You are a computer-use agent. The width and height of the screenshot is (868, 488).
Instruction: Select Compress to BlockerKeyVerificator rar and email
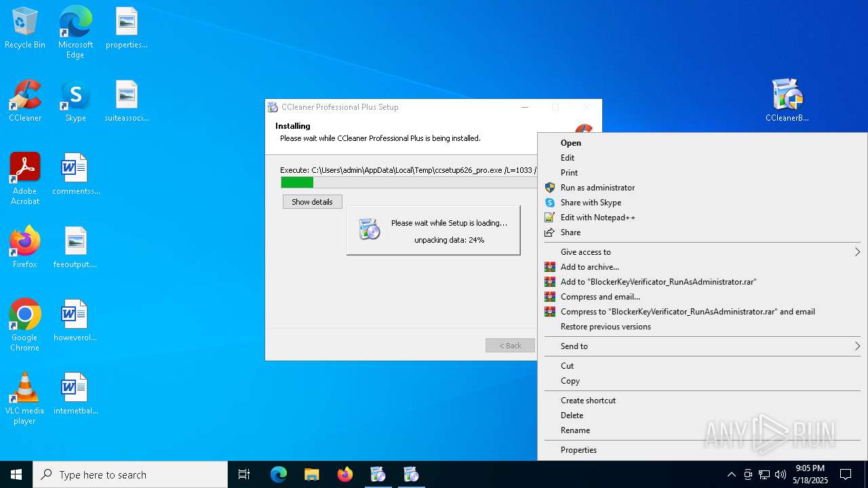(x=702, y=312)
